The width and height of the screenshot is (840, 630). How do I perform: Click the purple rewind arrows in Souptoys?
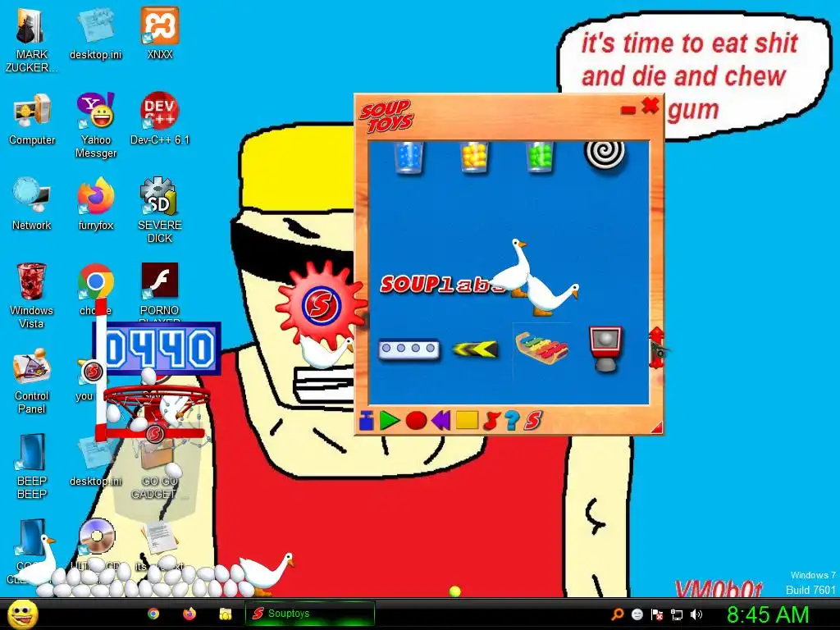[x=441, y=421]
